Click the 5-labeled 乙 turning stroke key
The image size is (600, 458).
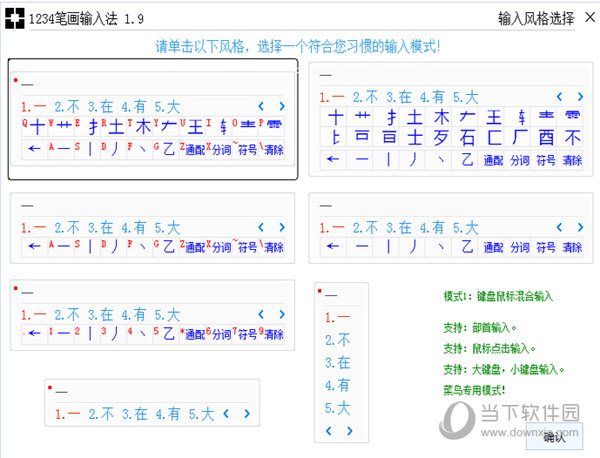[x=166, y=334]
